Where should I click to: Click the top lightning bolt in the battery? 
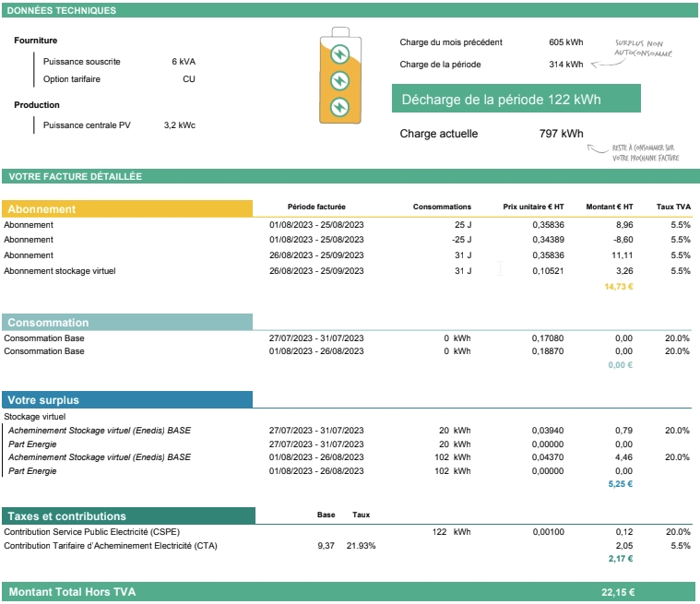(340, 53)
